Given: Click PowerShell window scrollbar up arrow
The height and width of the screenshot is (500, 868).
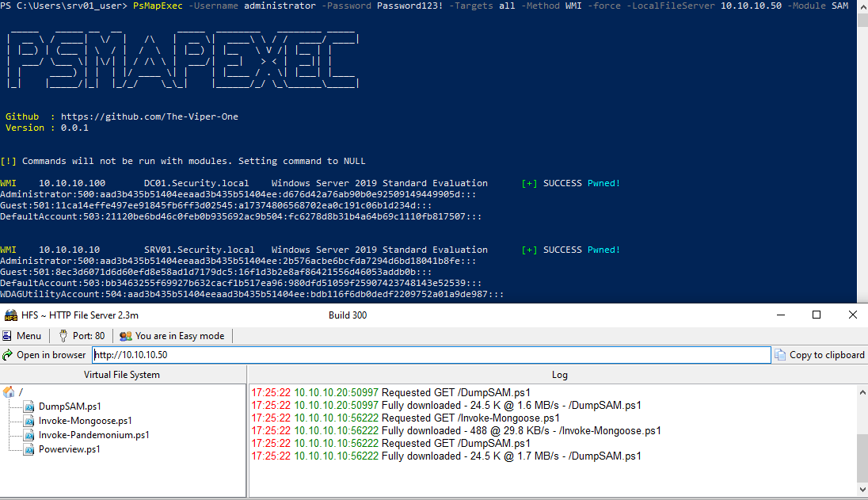Looking at the screenshot, I should 862,5.
